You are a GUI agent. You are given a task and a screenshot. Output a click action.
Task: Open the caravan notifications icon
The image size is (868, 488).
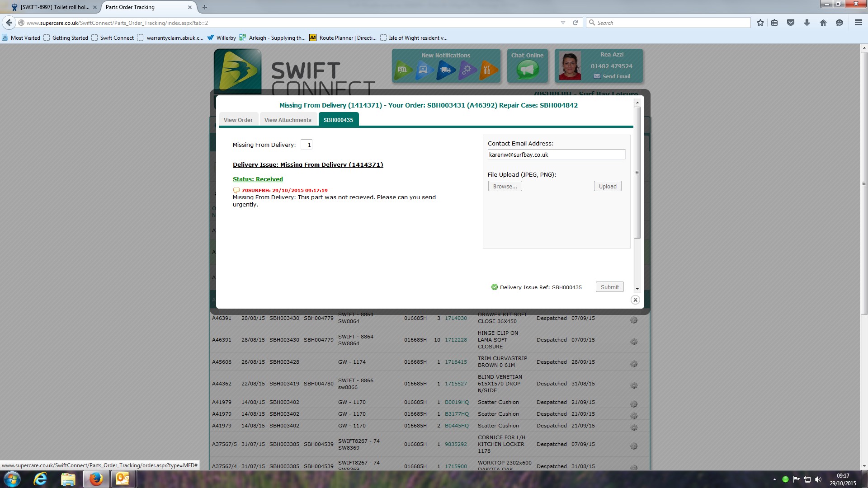(403, 70)
